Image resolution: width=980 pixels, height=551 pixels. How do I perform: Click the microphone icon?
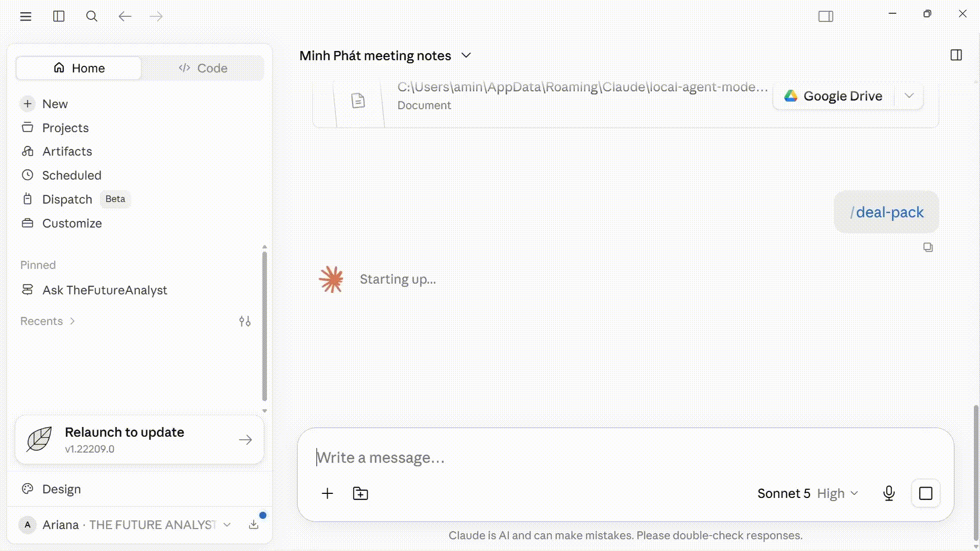click(x=889, y=493)
